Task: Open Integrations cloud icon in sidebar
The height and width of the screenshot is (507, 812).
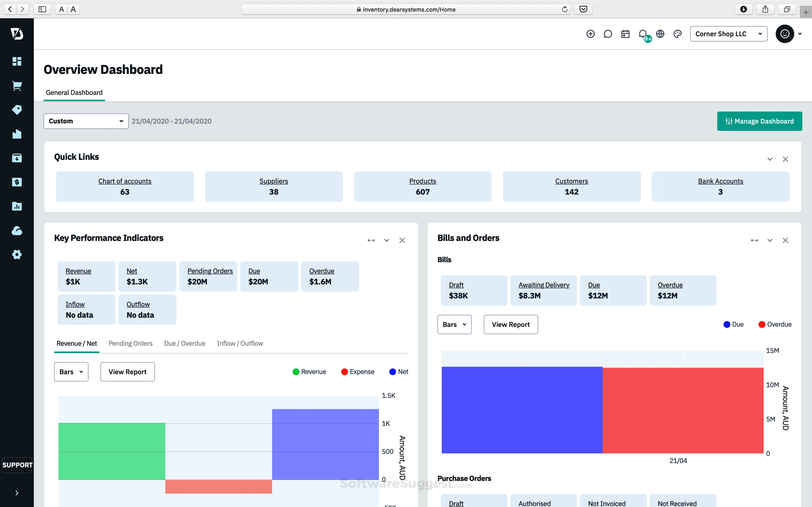Action: (17, 231)
